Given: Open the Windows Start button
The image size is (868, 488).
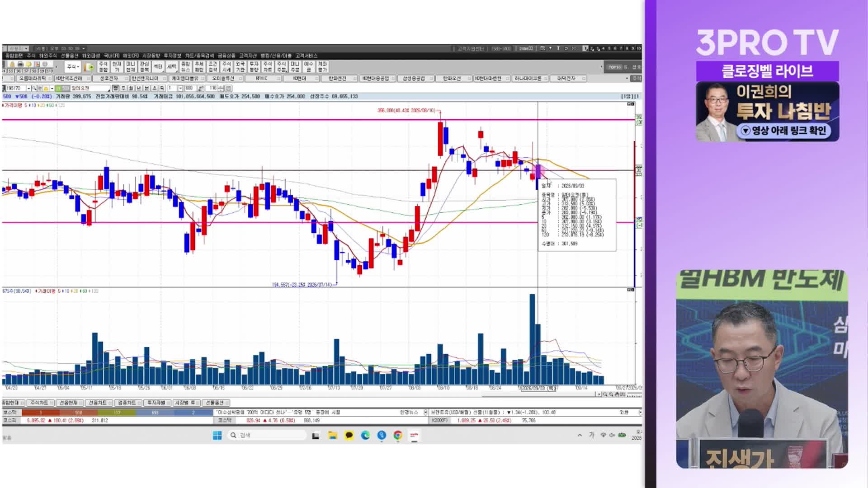Looking at the screenshot, I should [x=217, y=435].
